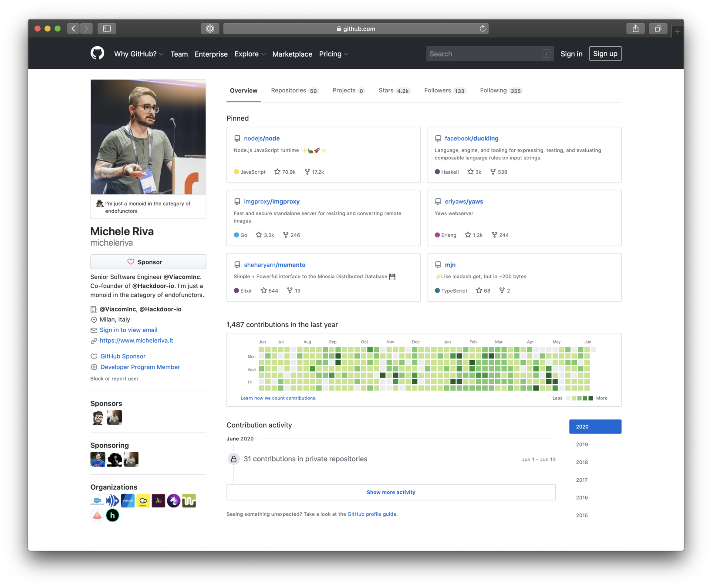The width and height of the screenshot is (712, 588).
Task: Go to GitHub home via Octocat logo
Action: click(97, 54)
